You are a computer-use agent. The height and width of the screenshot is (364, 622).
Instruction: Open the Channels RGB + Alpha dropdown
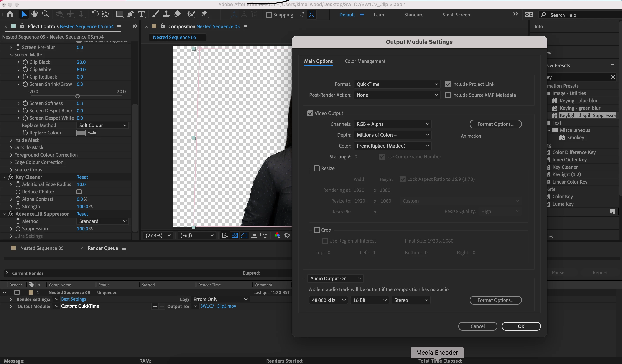click(392, 124)
